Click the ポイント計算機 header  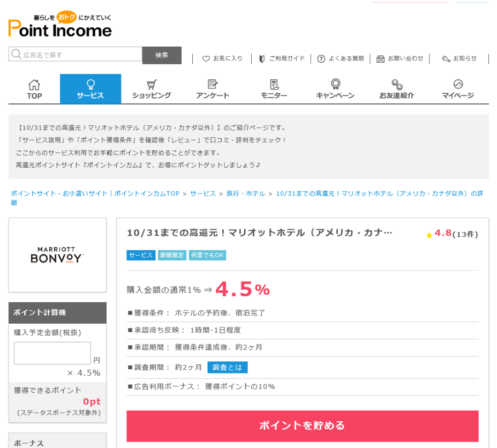click(x=57, y=312)
